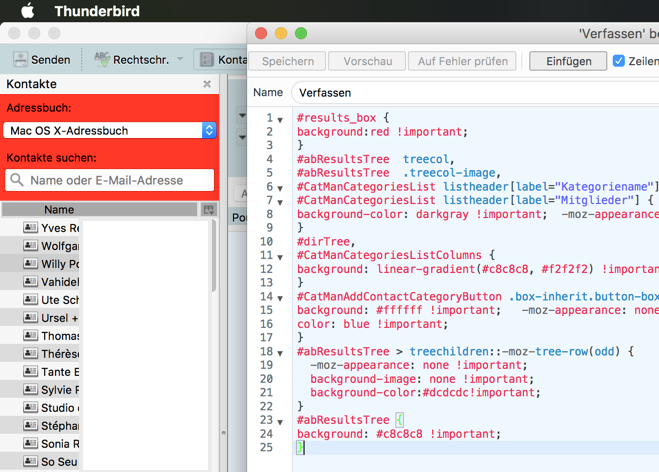Click the Name text field containing Verfassen

coord(470,93)
